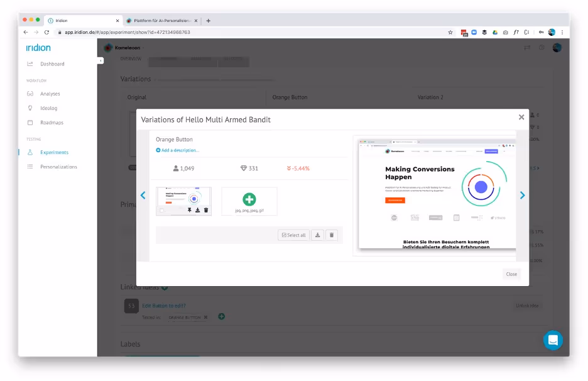Open Personalizations in the sidebar
Viewport: 588px width, 381px height.
(x=58, y=167)
